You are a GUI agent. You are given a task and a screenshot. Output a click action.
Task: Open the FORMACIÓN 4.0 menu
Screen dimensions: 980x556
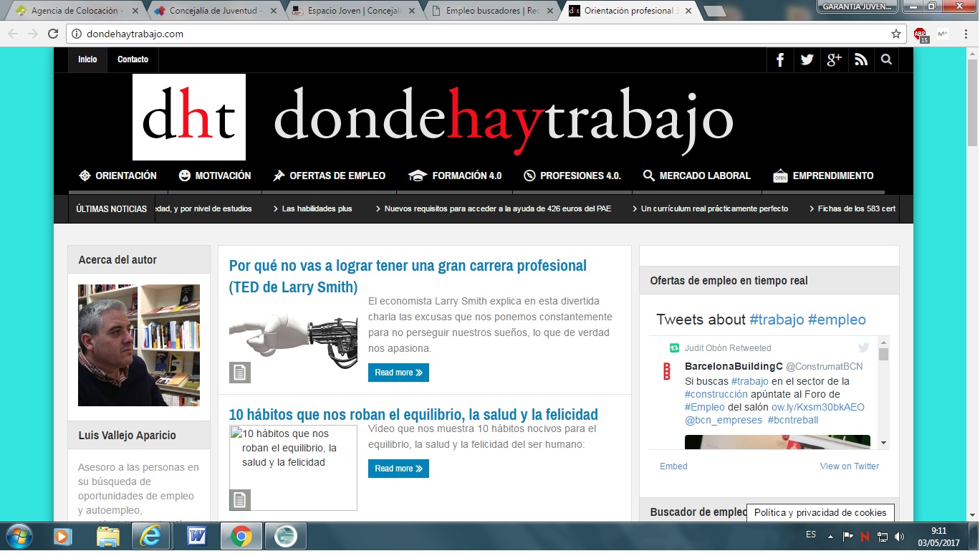(x=455, y=176)
